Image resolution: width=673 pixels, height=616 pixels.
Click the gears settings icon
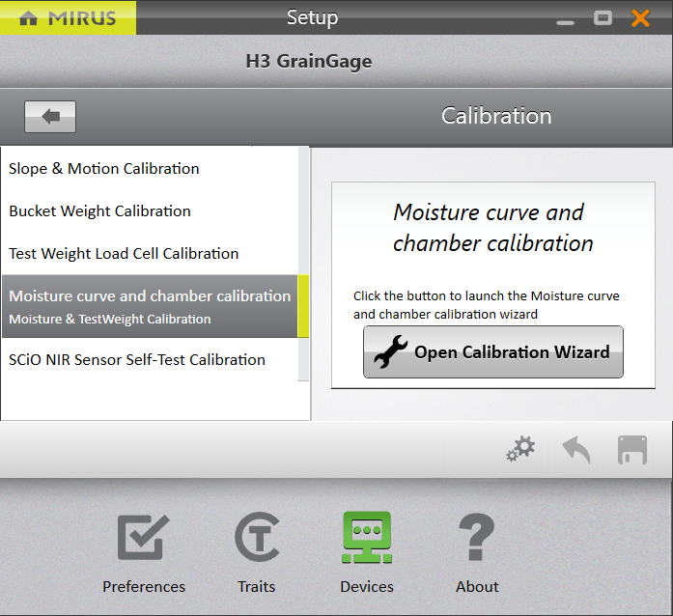pos(520,449)
